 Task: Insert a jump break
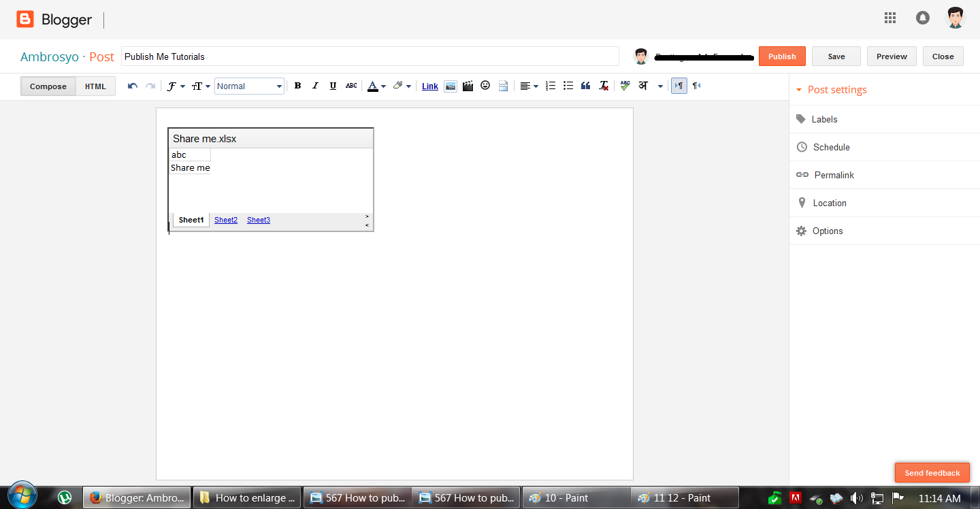tap(503, 86)
